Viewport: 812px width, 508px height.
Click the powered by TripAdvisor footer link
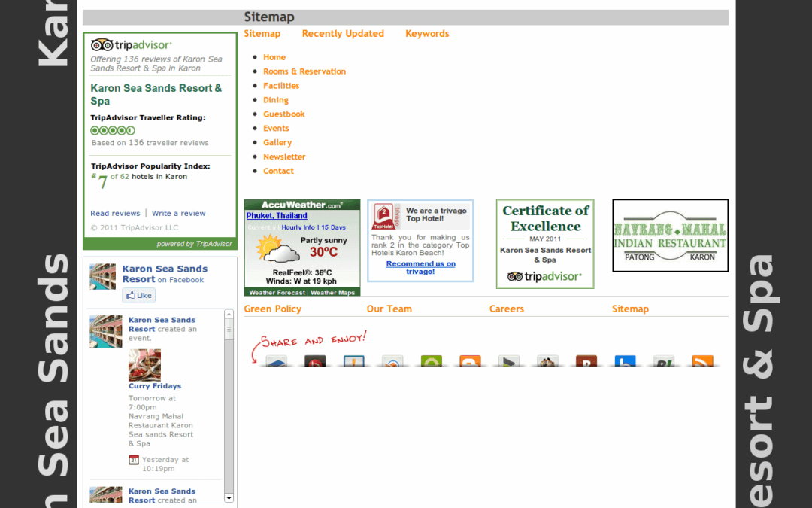[x=195, y=244]
